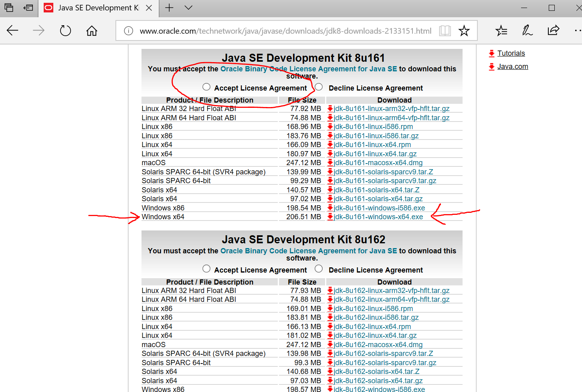
Task: Download jdk-8u162-linux-x64.tar.gz
Action: [x=375, y=335]
